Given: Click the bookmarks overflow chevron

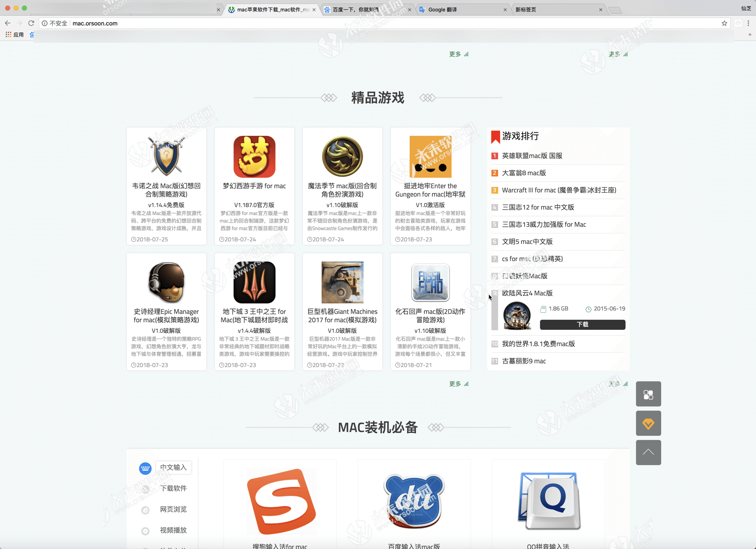Looking at the screenshot, I should pos(750,35).
